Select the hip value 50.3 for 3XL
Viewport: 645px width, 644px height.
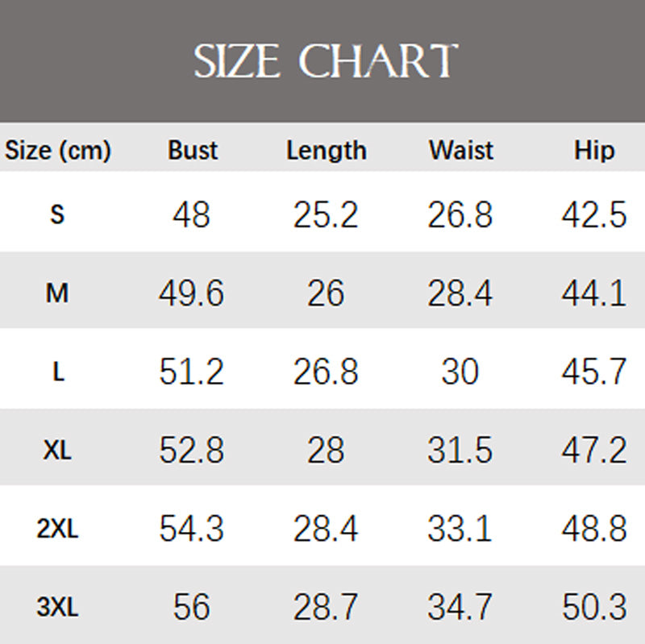pyautogui.click(x=594, y=607)
